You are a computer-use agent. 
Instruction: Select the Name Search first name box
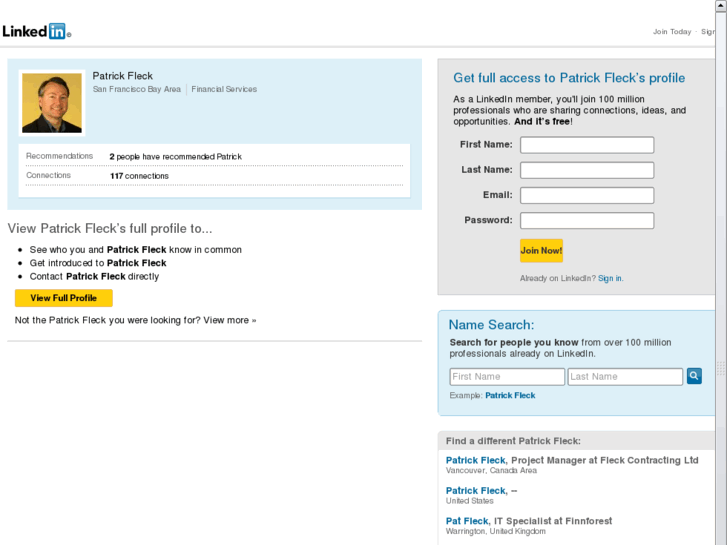pos(507,377)
